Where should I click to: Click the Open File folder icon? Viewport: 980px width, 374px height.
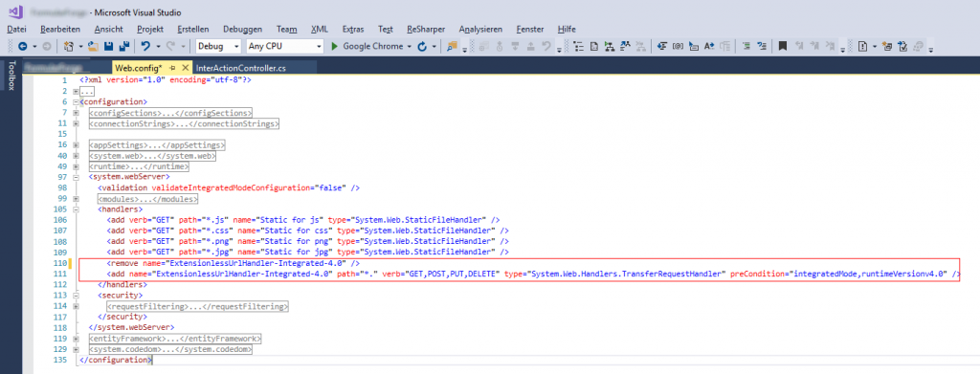coord(93,46)
